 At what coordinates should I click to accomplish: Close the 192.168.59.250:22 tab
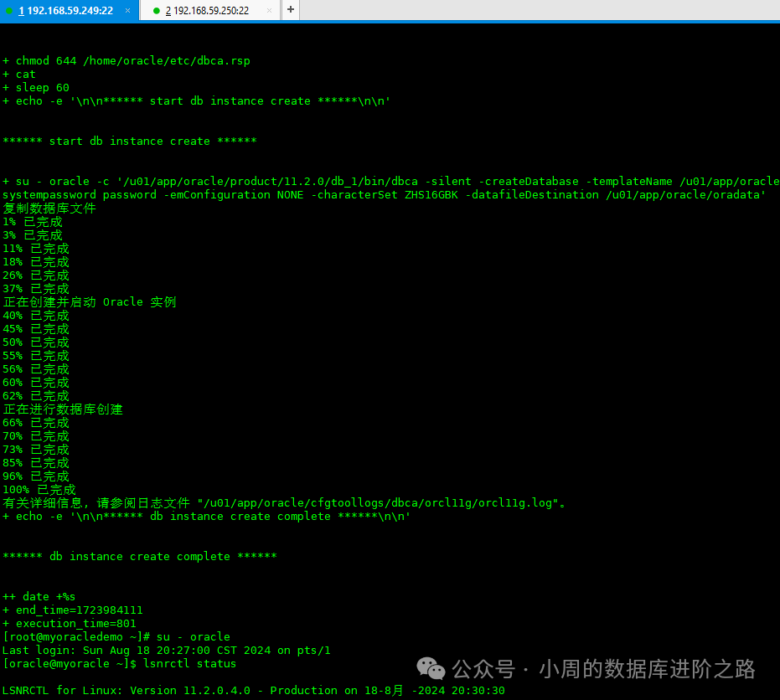click(x=269, y=10)
